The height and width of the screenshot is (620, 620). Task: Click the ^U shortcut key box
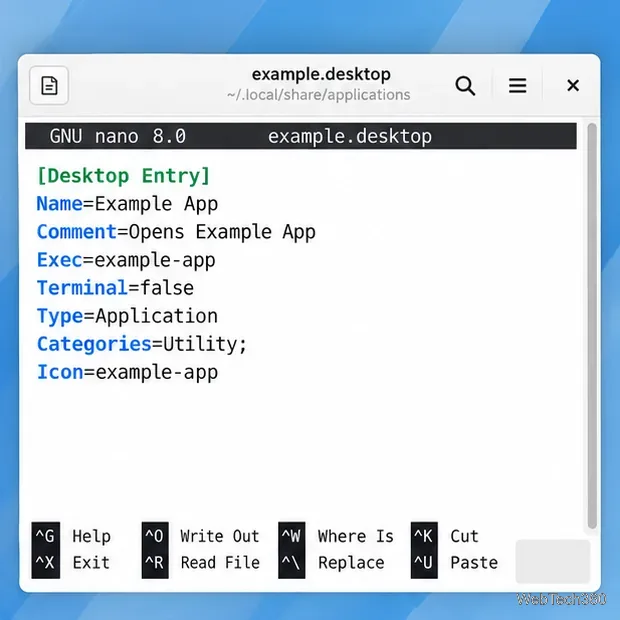click(424, 564)
